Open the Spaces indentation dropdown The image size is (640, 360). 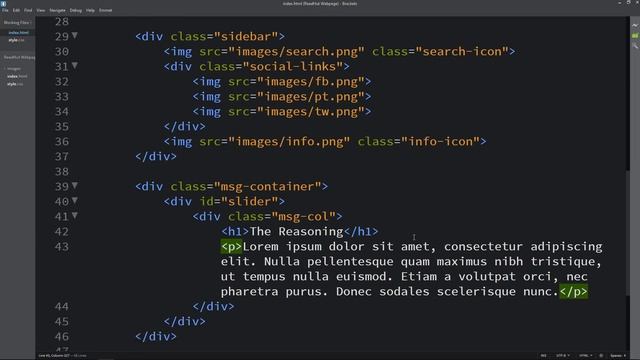[618, 356]
